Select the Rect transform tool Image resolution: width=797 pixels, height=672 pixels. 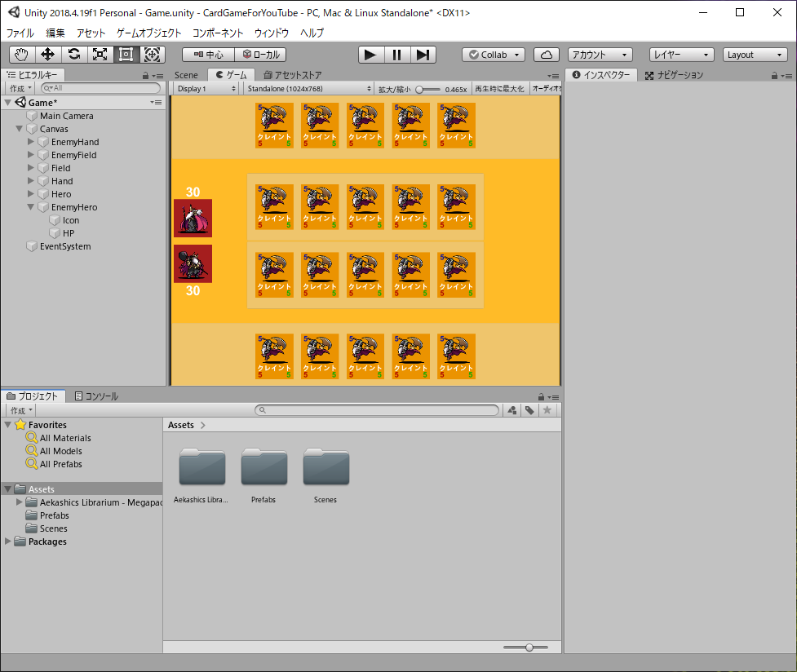pyautogui.click(x=126, y=55)
